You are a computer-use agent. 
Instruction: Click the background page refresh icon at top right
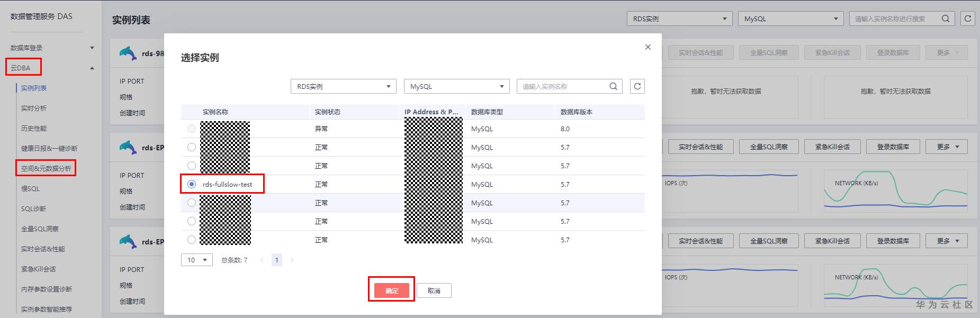pos(968,19)
